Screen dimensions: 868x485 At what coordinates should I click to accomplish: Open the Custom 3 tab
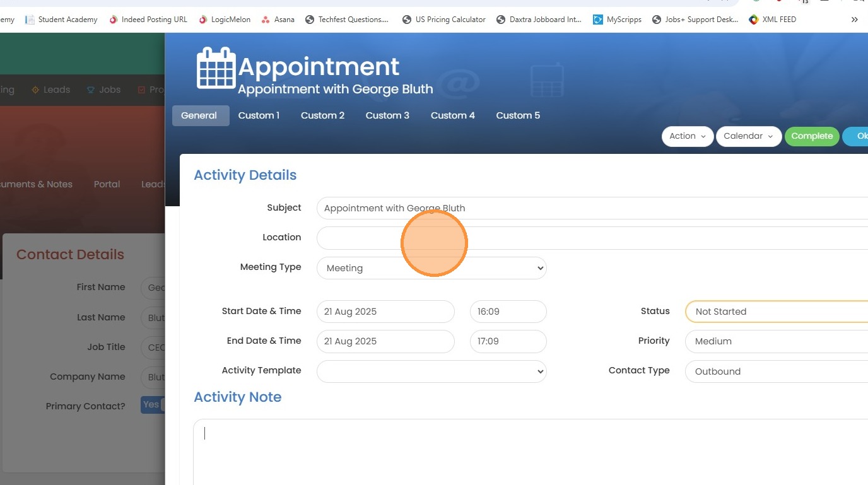[x=387, y=115]
